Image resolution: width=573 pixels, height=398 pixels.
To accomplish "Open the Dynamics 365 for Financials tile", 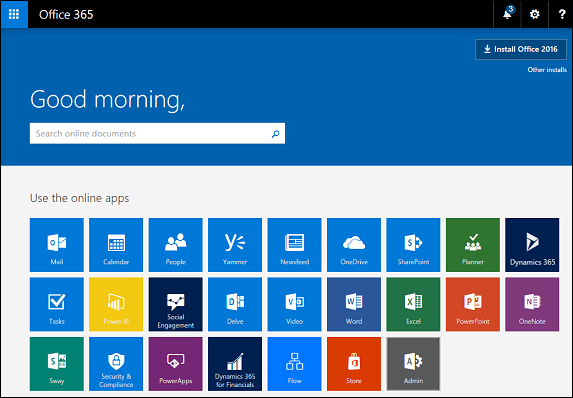I will [x=235, y=364].
